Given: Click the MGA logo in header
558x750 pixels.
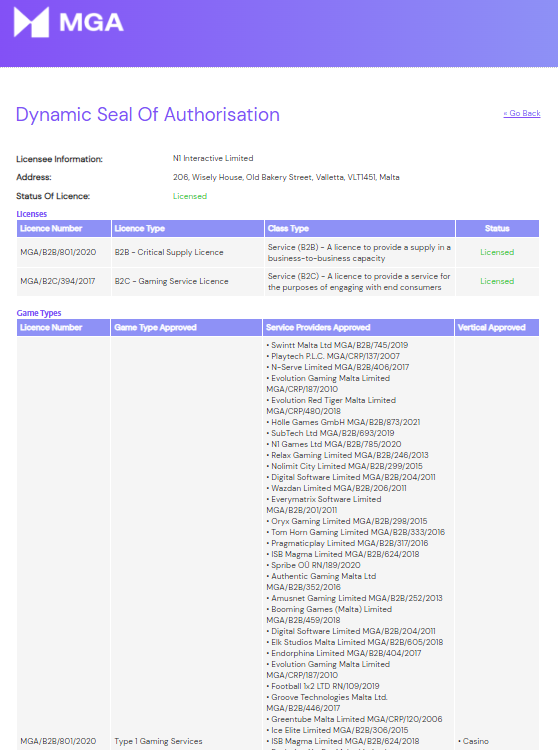Looking at the screenshot, I should click(69, 22).
